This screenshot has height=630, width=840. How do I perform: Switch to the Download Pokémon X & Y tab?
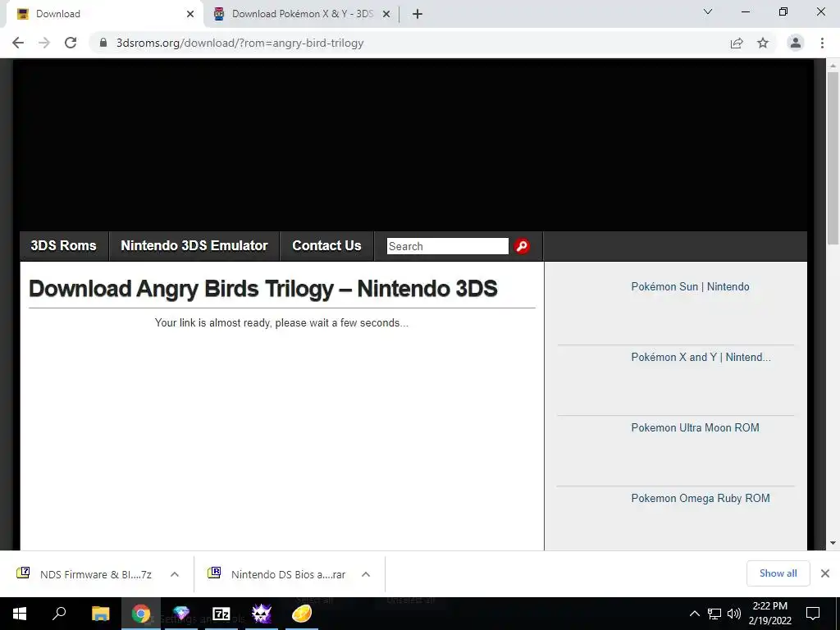[x=302, y=14]
